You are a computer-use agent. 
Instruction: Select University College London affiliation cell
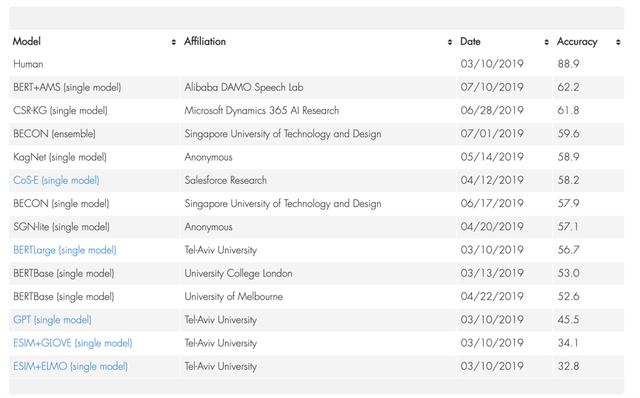point(238,273)
